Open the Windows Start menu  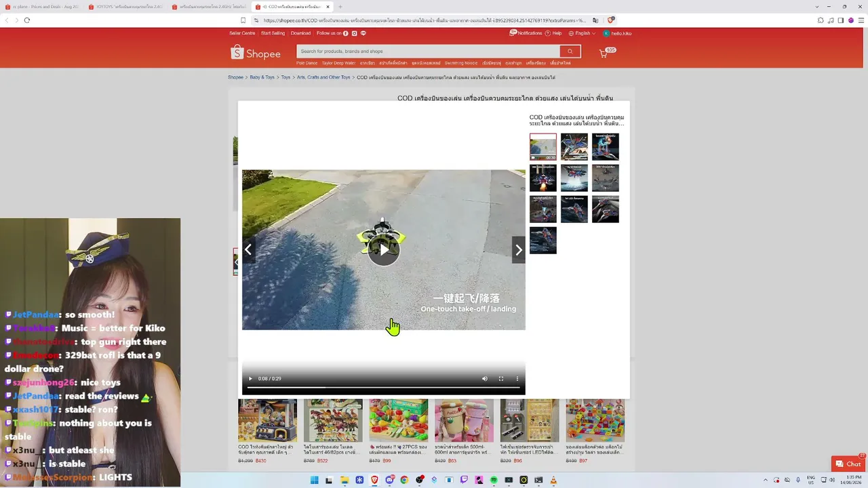tap(315, 480)
